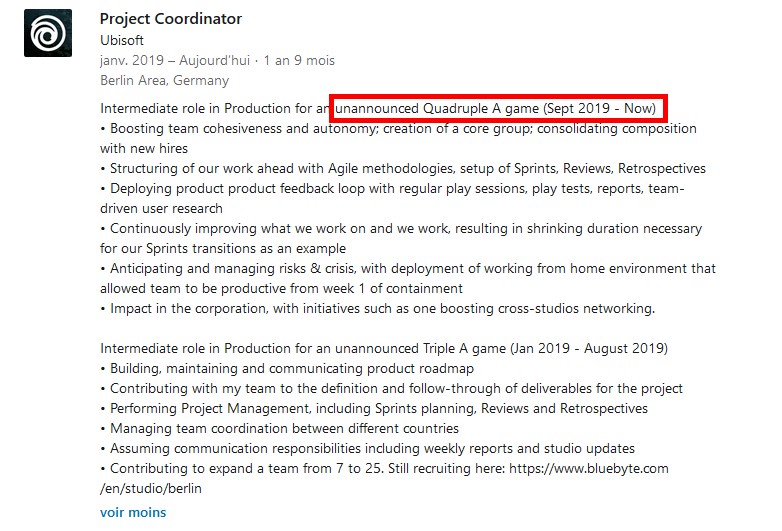Click the 'Anticipating and managing risks' bullet
Image resolution: width=782 pixels, height=531 pixels.
point(408,278)
